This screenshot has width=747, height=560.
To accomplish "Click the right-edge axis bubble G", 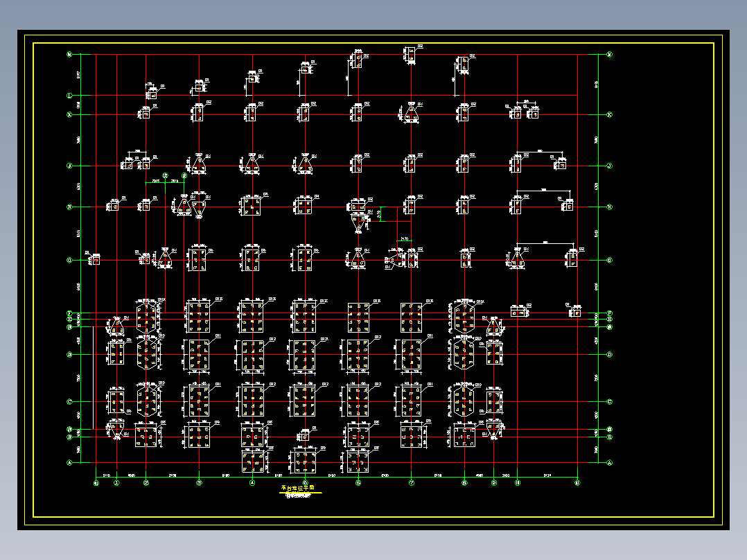I will pyautogui.click(x=609, y=260).
